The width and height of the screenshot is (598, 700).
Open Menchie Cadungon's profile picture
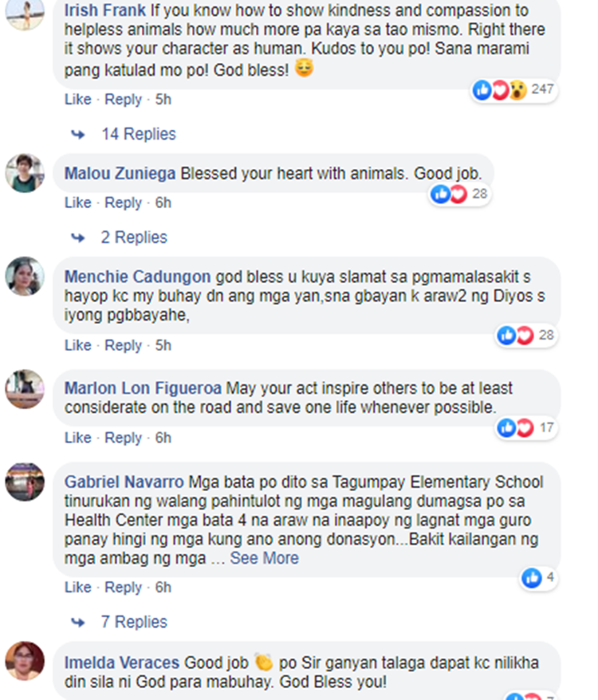coord(25,277)
